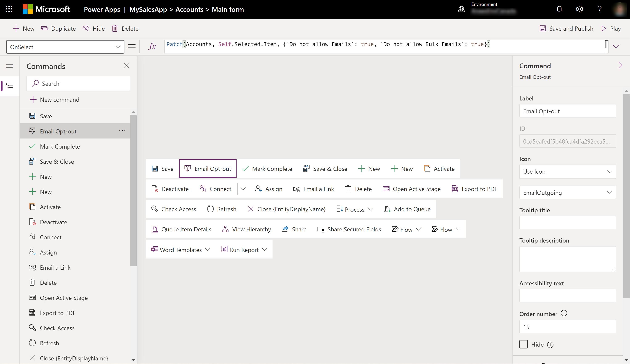This screenshot has width=630, height=364.
Task: Click the Label text field
Action: [568, 111]
